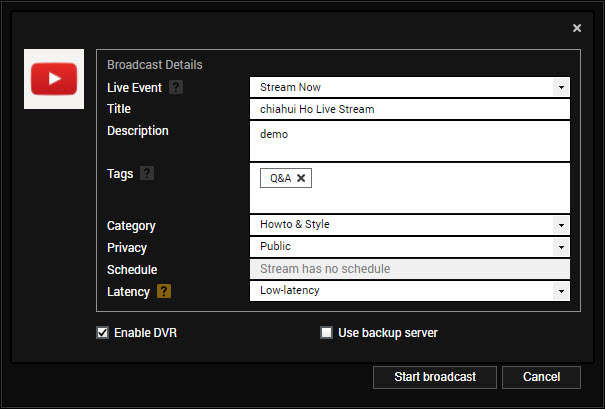This screenshot has height=409, width=605.
Task: Remove the Q&A tag
Action: click(302, 178)
